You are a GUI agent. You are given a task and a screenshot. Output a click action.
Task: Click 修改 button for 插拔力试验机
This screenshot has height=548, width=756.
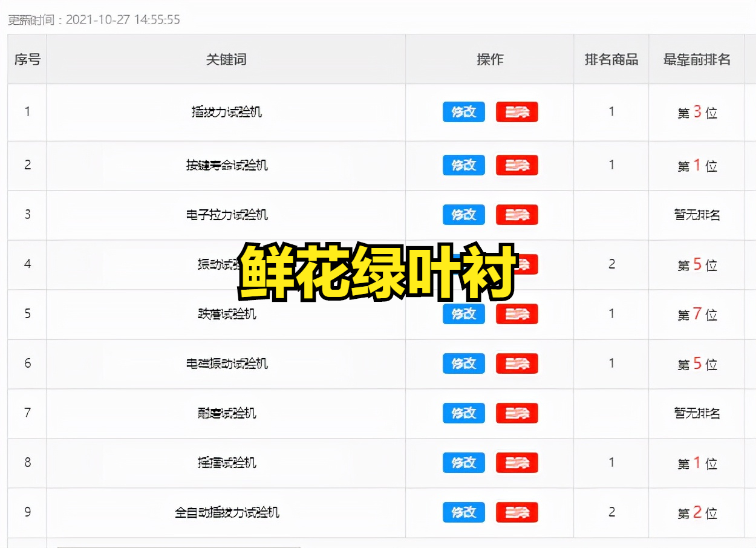point(463,112)
